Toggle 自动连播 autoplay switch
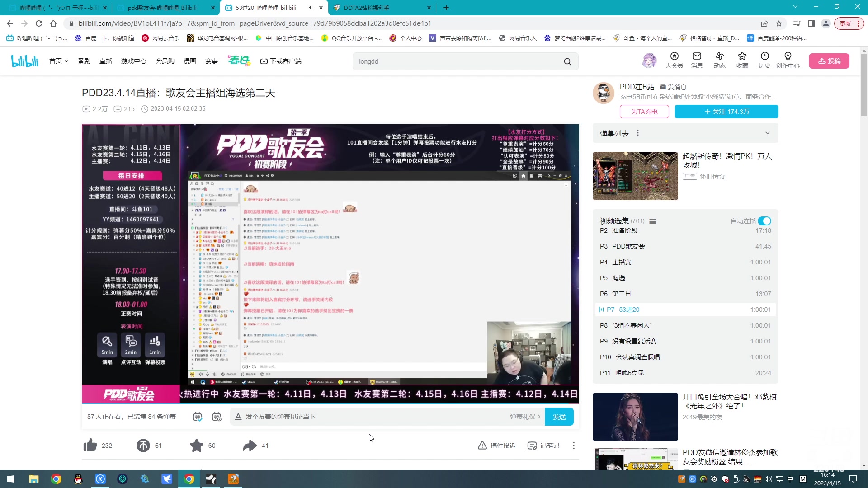Image resolution: width=868 pixels, height=488 pixels. [764, 221]
